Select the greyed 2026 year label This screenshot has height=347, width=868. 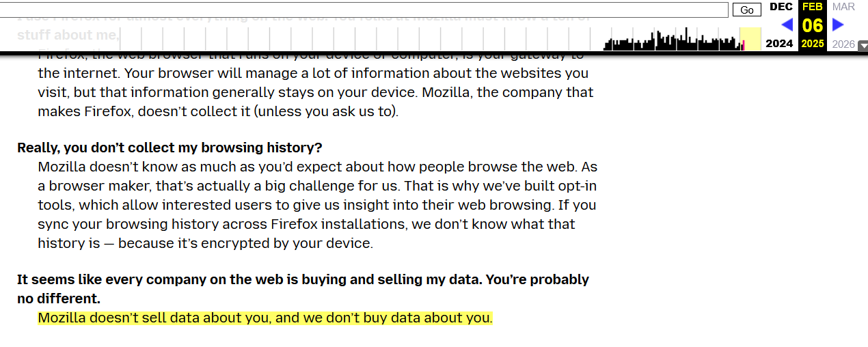click(844, 44)
